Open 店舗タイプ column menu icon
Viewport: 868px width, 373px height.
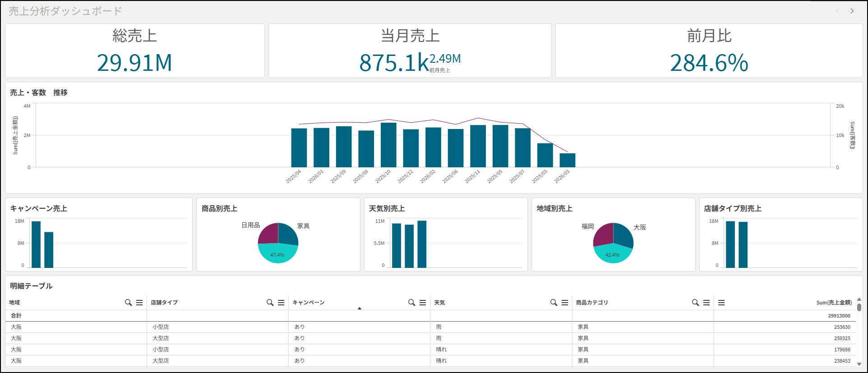pos(281,303)
